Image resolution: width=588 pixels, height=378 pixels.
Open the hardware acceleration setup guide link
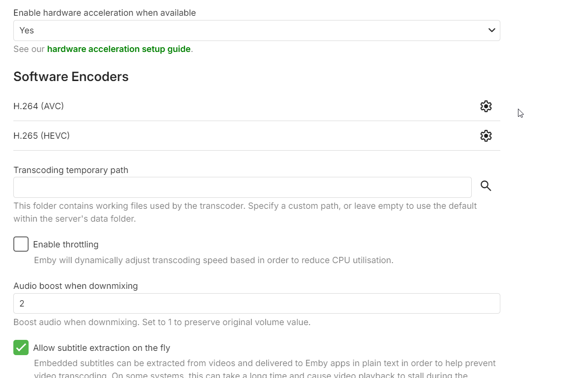pyautogui.click(x=119, y=49)
